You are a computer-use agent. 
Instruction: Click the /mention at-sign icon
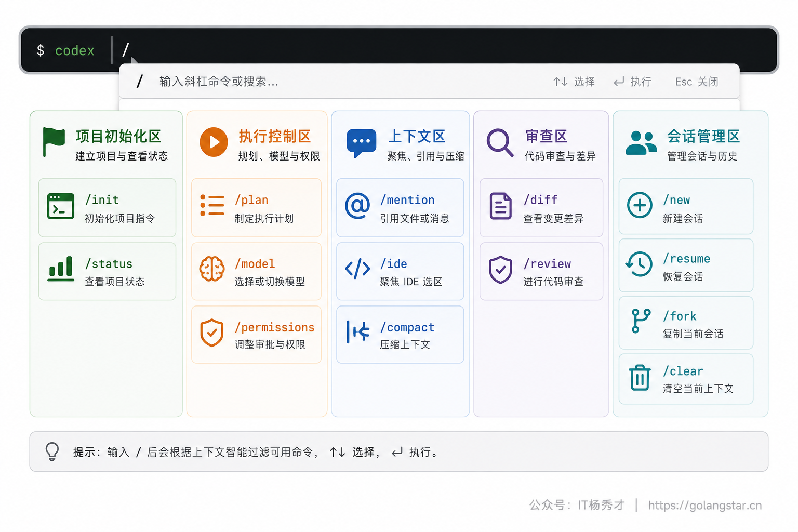pyautogui.click(x=357, y=206)
